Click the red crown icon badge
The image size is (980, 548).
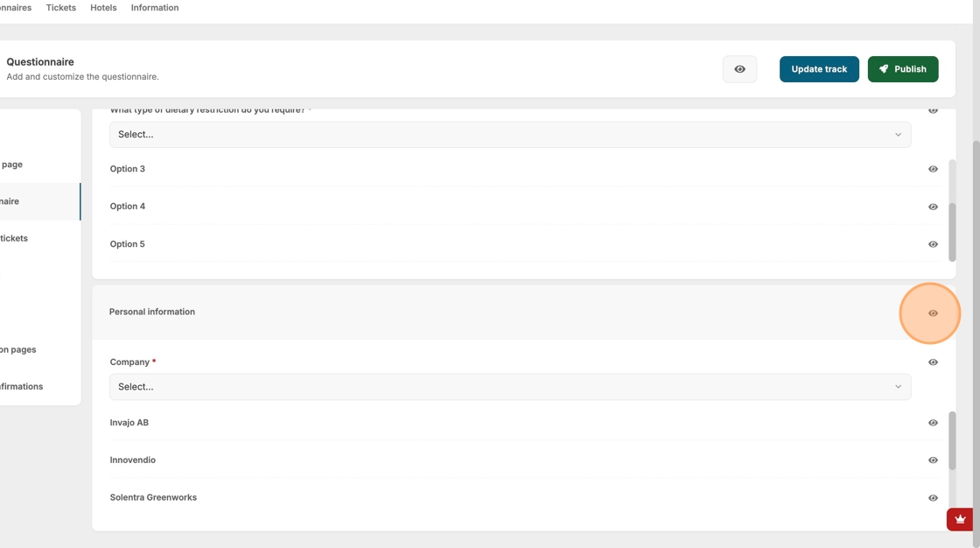[x=960, y=519]
